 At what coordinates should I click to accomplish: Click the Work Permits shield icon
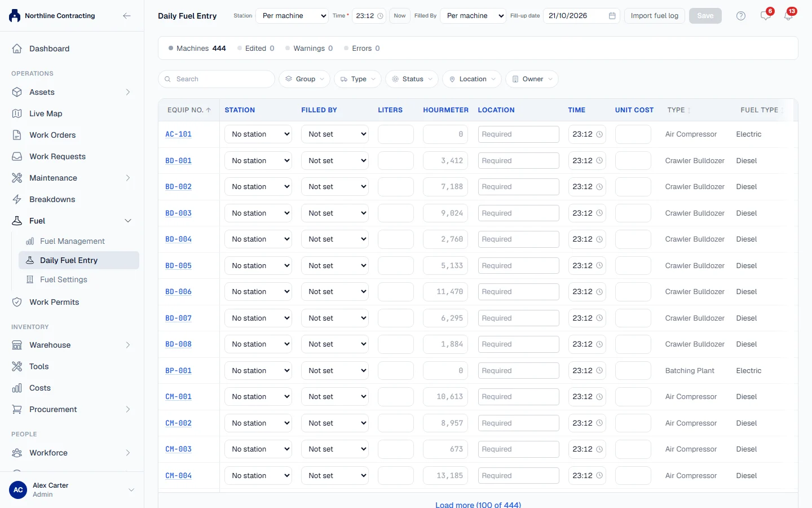(x=17, y=302)
